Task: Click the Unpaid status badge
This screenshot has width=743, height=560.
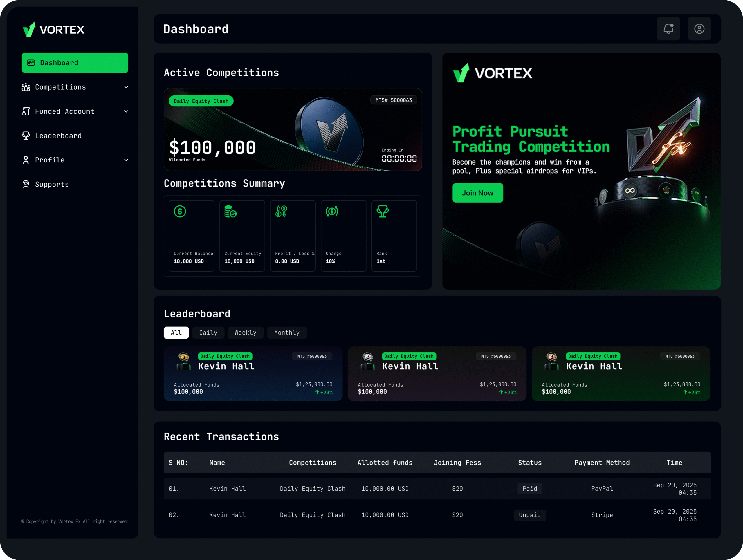Action: click(529, 515)
